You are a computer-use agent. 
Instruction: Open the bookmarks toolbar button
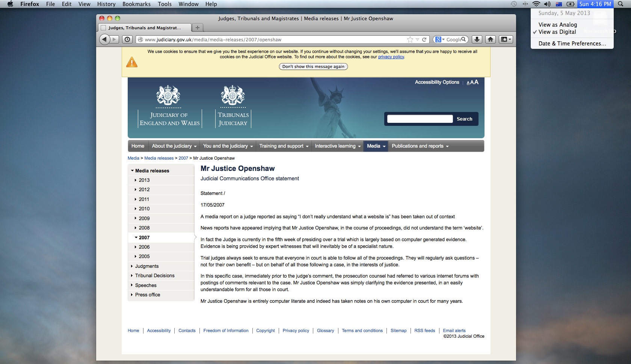(506, 39)
